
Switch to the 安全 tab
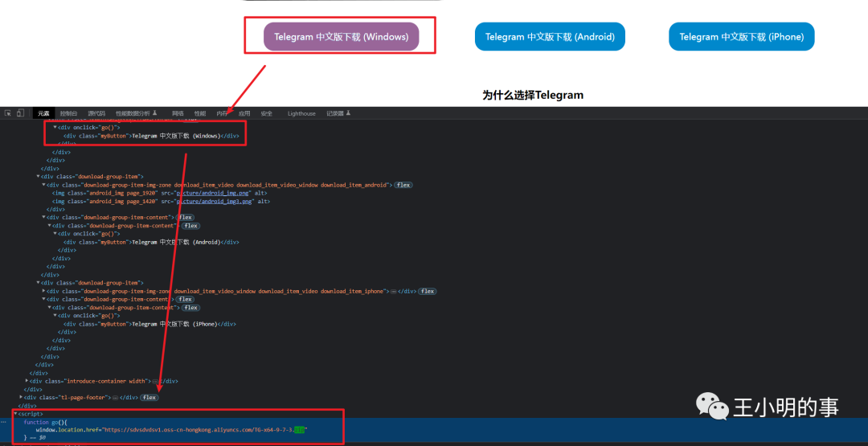coord(267,113)
